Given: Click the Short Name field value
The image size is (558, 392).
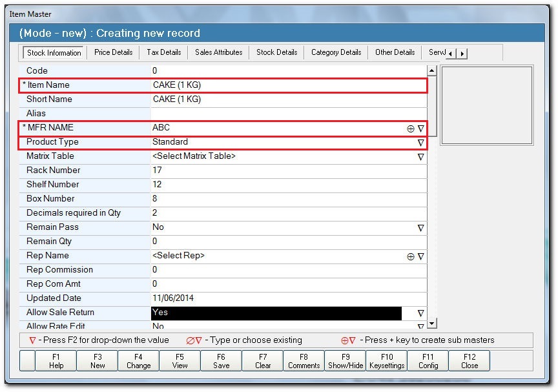Looking at the screenshot, I should click(x=289, y=99).
